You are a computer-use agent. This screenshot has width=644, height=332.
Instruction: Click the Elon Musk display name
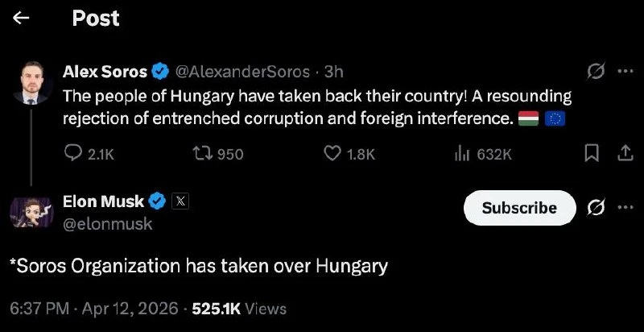(x=103, y=202)
